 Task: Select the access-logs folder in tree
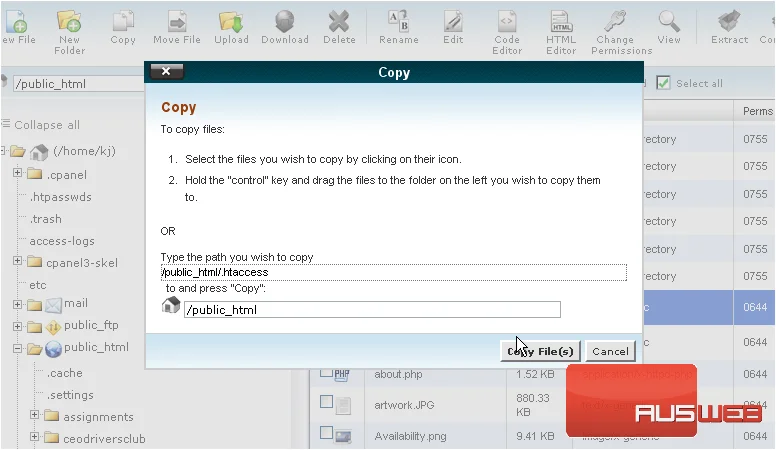point(62,241)
